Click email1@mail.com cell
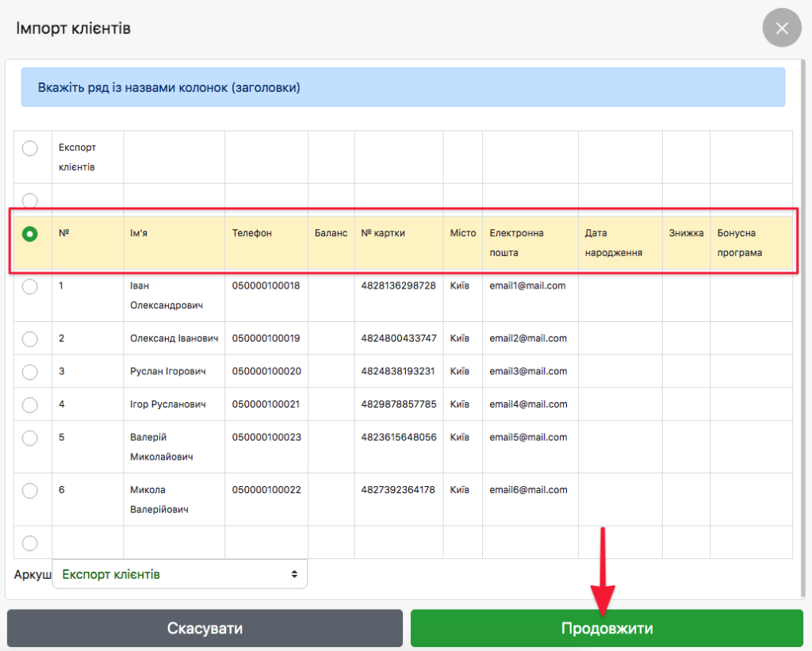The image size is (812, 651). 527,285
